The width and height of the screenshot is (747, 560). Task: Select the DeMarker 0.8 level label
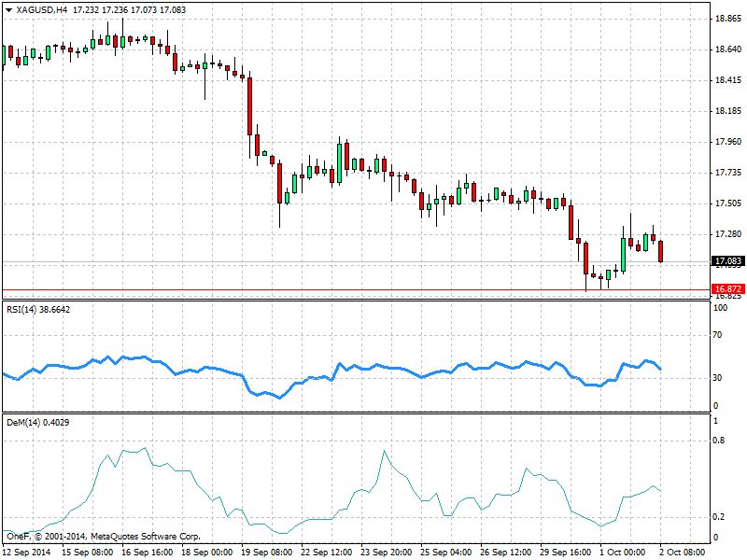click(x=719, y=441)
